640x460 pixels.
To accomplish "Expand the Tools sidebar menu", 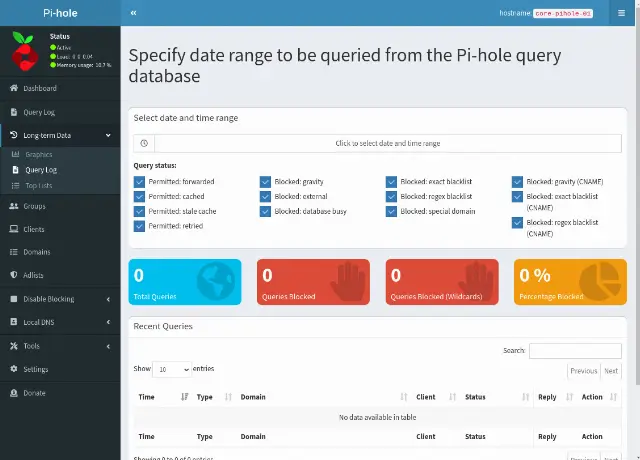I will pos(60,346).
